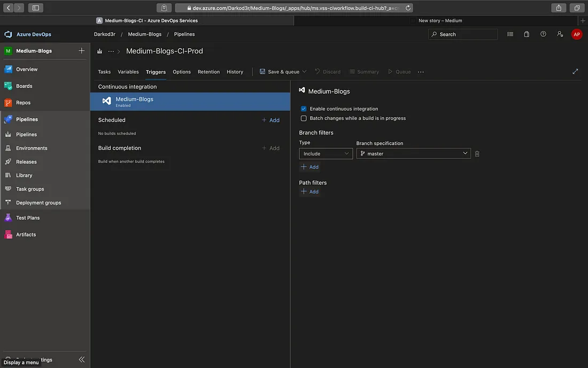Toggle full screen mode expand icon

[575, 71]
